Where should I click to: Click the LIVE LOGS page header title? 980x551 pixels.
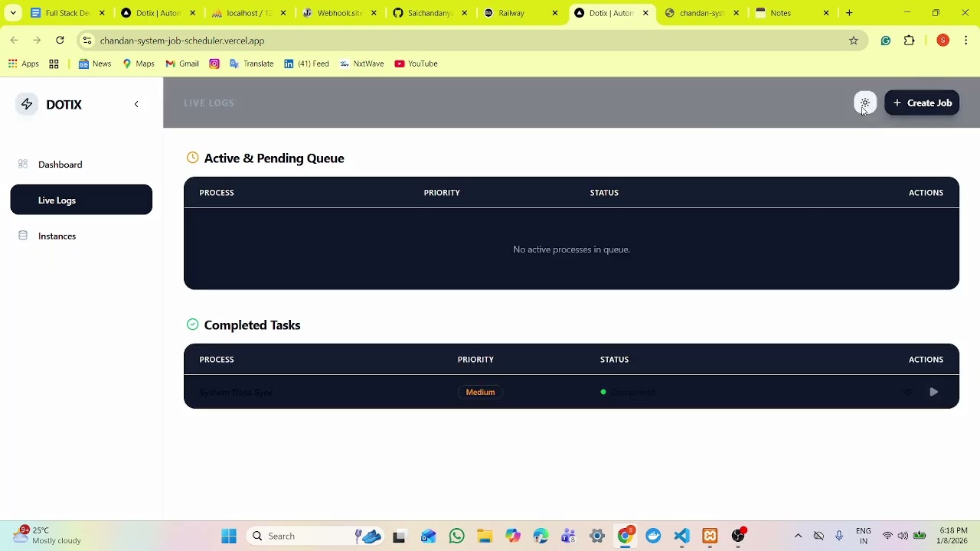(209, 103)
